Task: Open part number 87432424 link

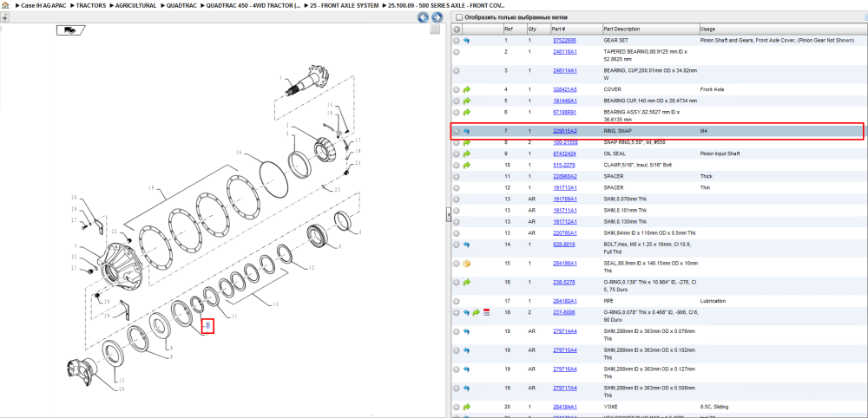Action: (x=564, y=153)
